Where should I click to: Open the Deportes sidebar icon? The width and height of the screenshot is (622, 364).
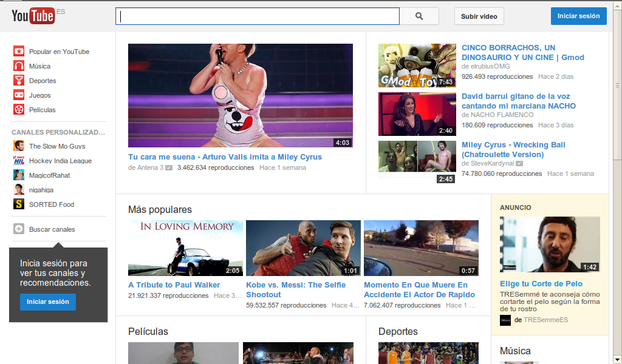[20, 81]
